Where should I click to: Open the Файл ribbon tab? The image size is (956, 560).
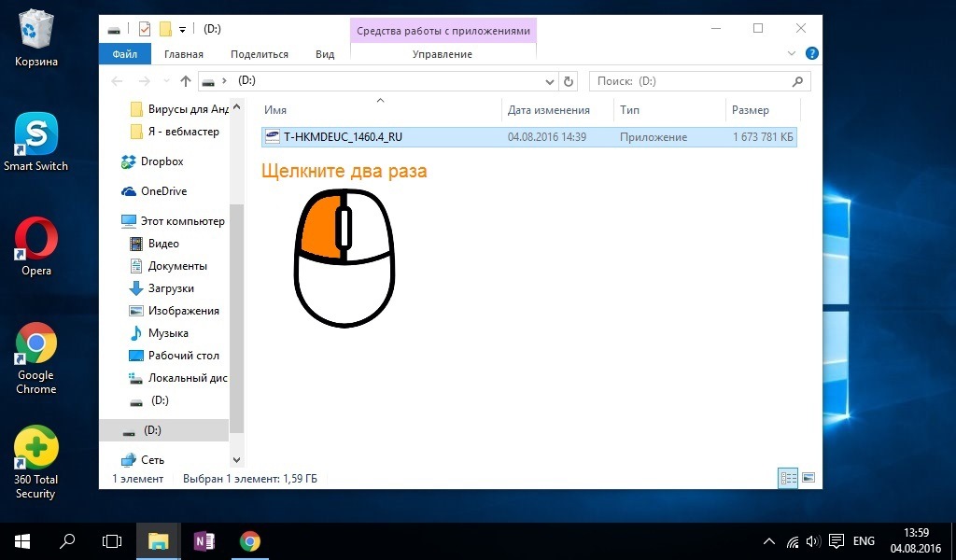coord(124,54)
